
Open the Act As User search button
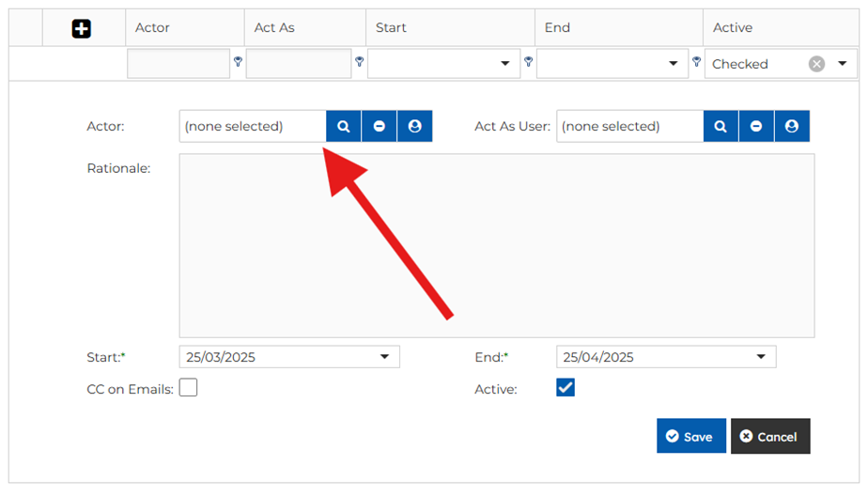click(721, 126)
